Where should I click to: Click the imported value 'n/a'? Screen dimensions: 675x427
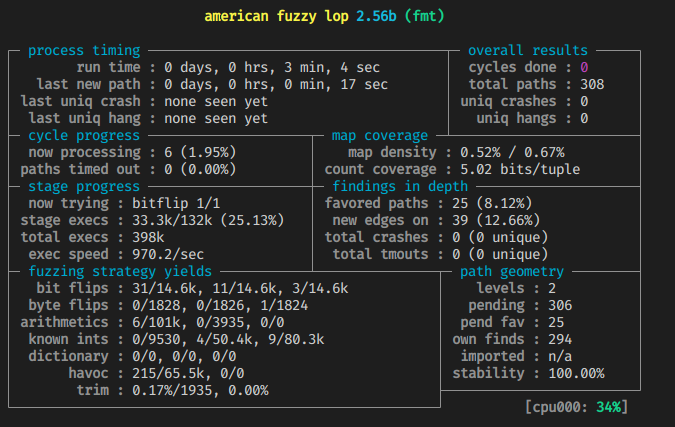560,356
